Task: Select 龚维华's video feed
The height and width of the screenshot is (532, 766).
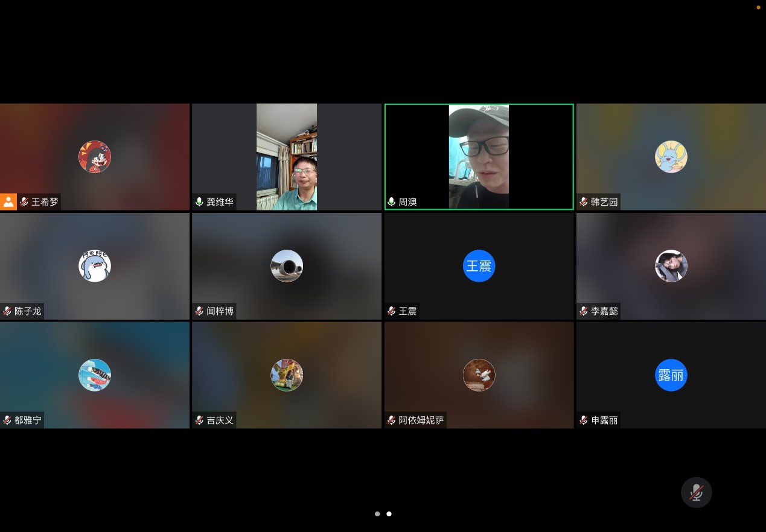Action: tap(287, 156)
